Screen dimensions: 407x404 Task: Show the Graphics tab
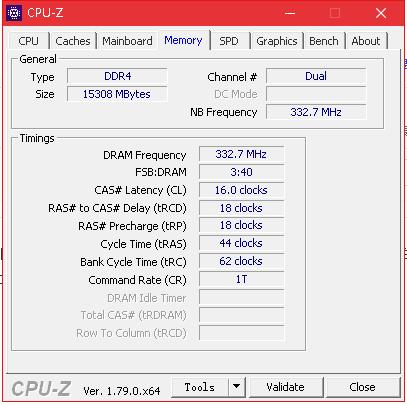click(x=277, y=41)
